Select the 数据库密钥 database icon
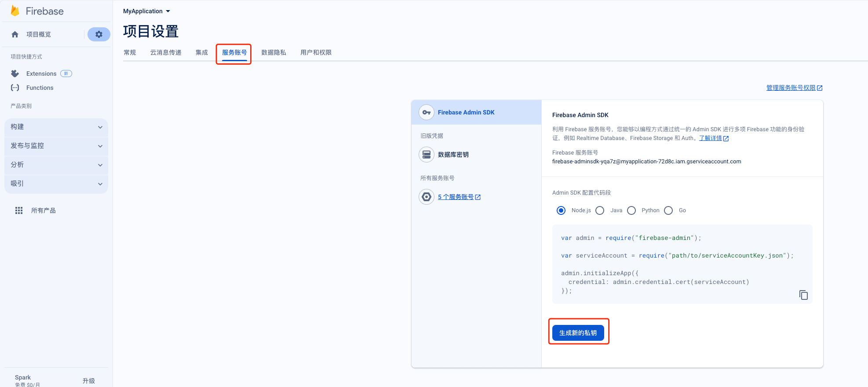868x387 pixels. tap(426, 155)
